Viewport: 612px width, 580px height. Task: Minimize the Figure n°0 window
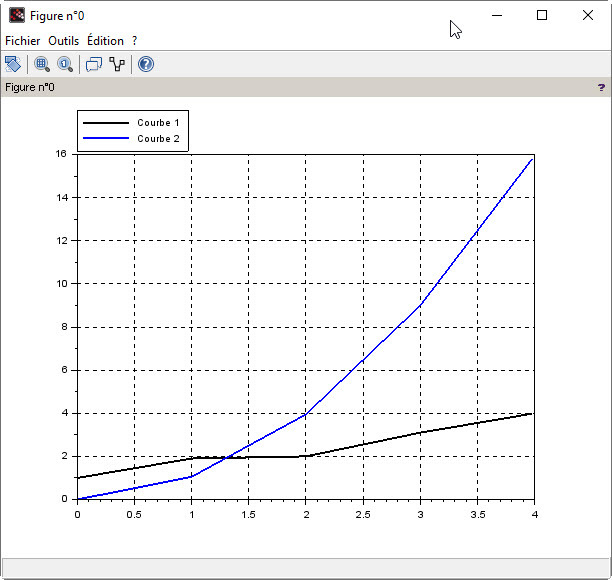pos(497,16)
